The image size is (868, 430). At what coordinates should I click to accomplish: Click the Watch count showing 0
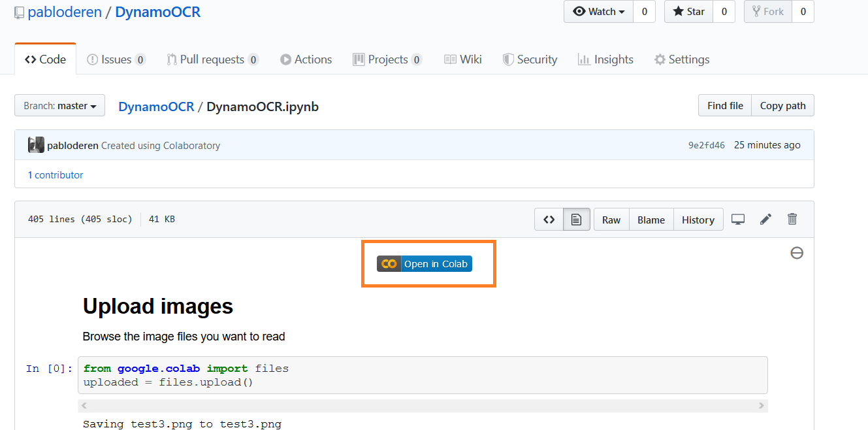[x=644, y=11]
